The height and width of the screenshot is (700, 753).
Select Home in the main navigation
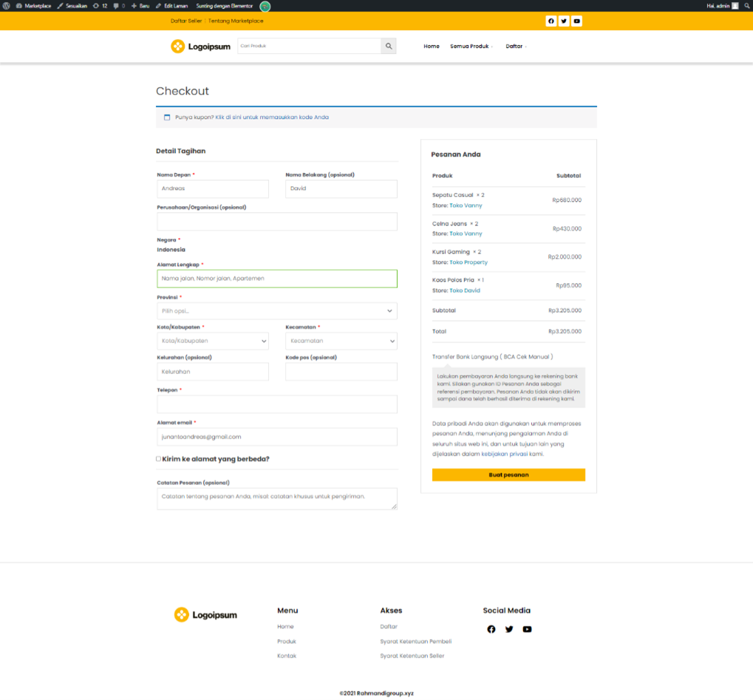click(432, 47)
